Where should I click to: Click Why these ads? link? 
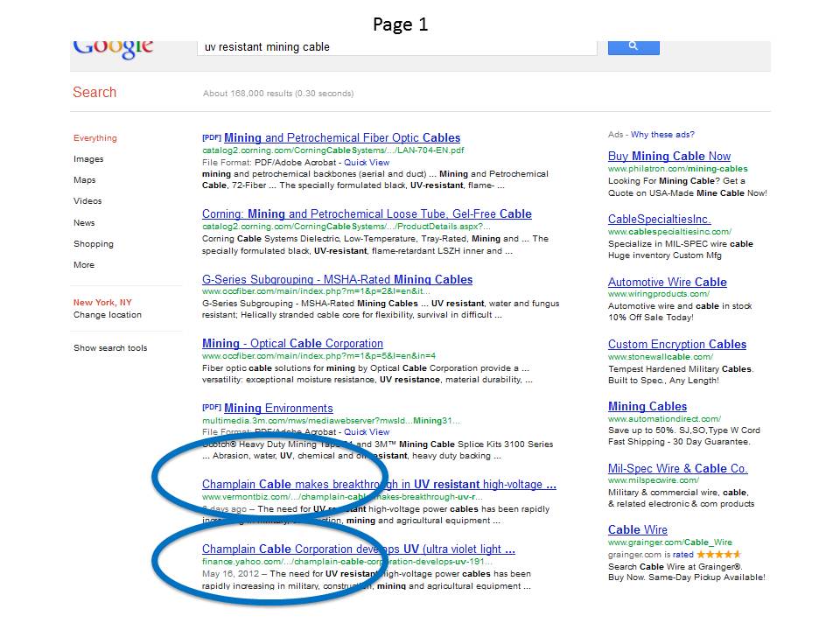coord(662,135)
